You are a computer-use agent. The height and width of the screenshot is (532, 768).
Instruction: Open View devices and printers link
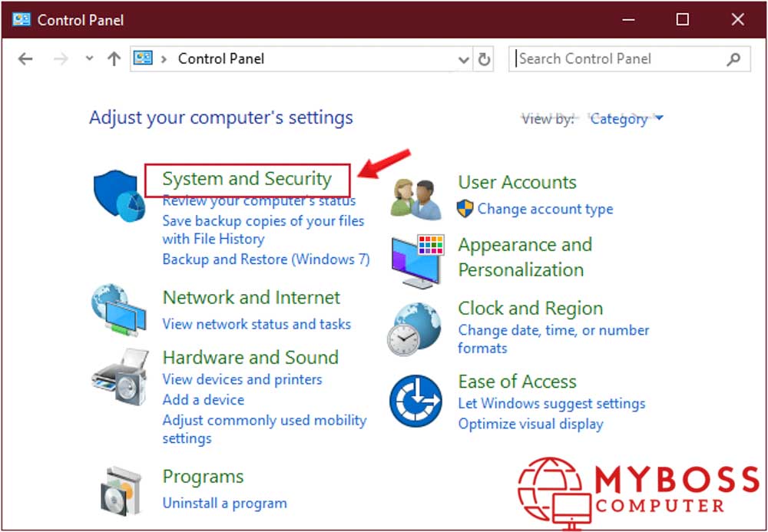click(x=242, y=379)
